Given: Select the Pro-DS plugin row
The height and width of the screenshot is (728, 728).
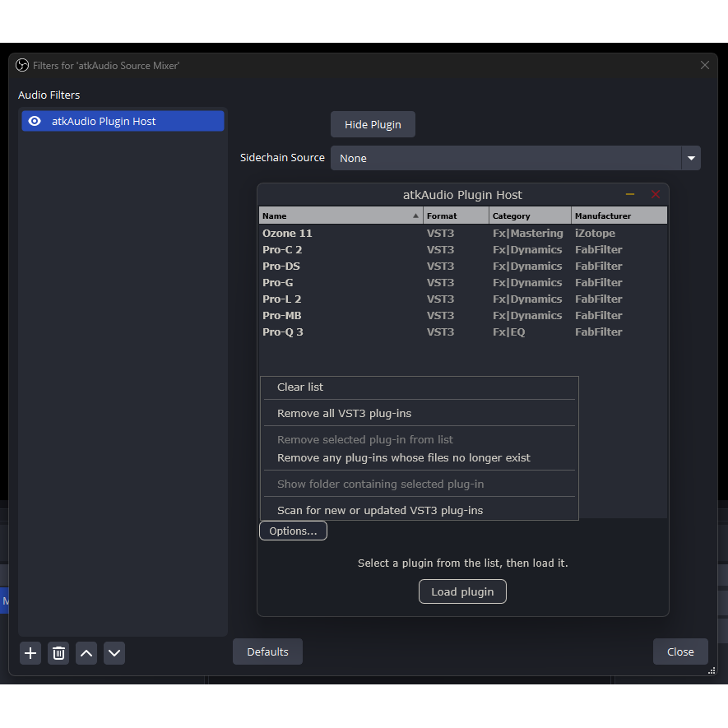Looking at the screenshot, I should point(463,266).
